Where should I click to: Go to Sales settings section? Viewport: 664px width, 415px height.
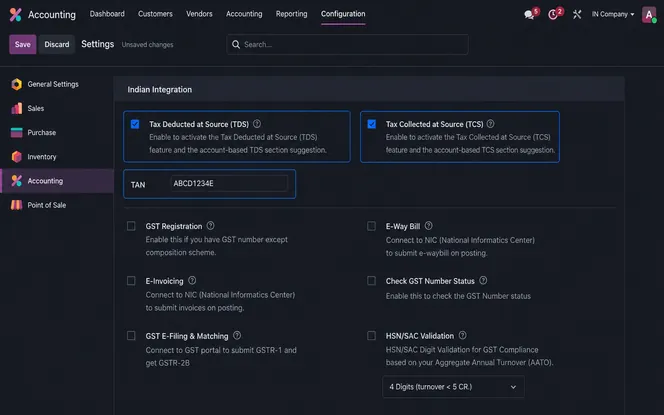point(57,108)
